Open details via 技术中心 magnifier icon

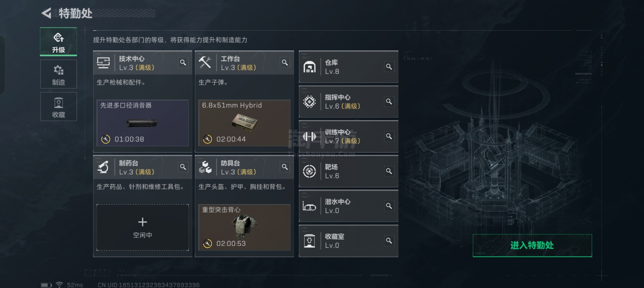[x=183, y=63]
